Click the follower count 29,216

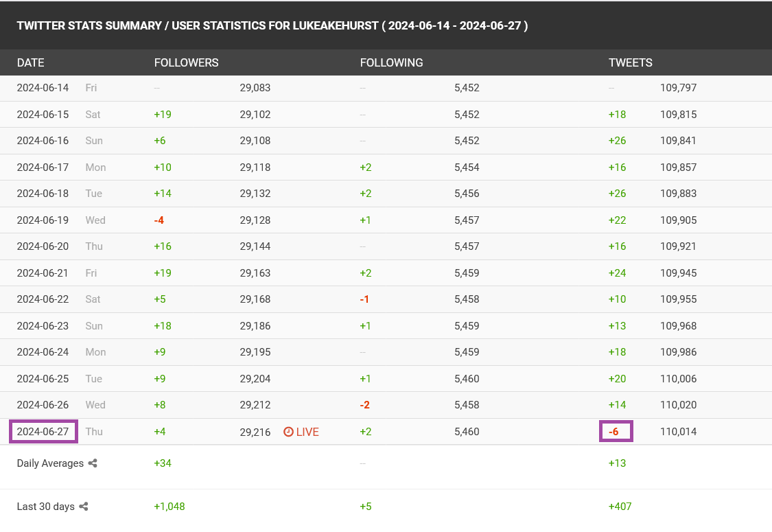point(255,432)
